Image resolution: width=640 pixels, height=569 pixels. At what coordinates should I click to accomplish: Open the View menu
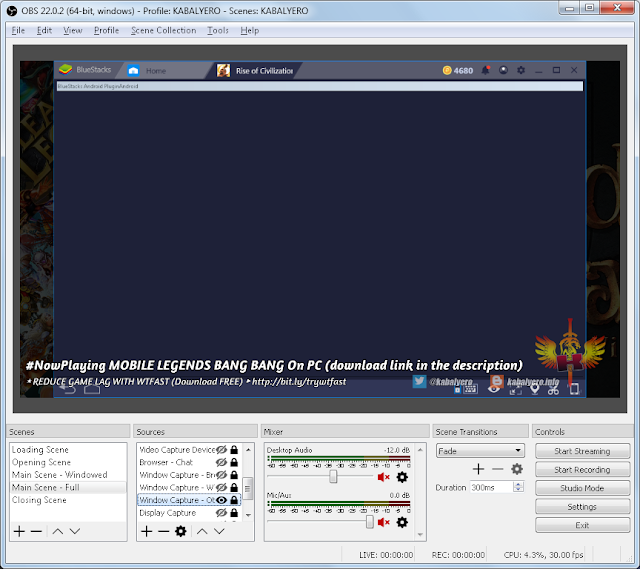click(73, 30)
